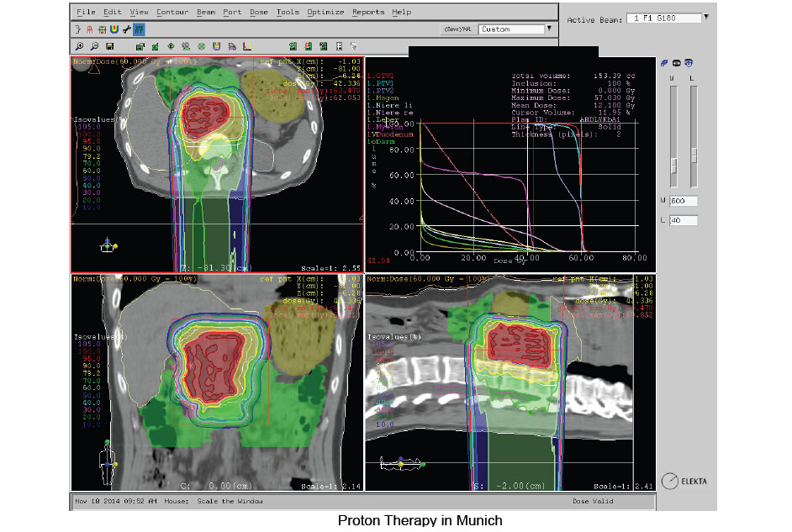
Task: Select 1.Myelon in the DVH legend
Action: point(385,127)
